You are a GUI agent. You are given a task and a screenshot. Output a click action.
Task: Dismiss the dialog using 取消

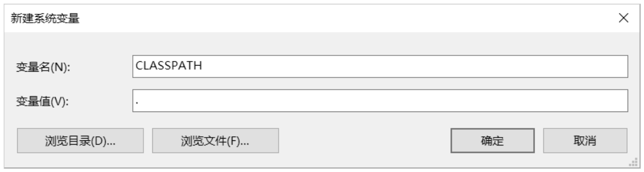pos(586,141)
